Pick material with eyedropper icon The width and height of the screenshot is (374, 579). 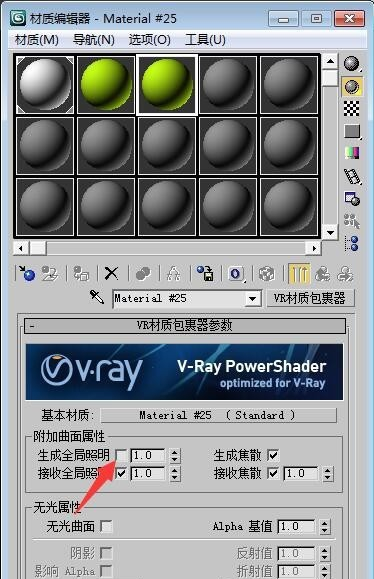[x=97, y=297]
